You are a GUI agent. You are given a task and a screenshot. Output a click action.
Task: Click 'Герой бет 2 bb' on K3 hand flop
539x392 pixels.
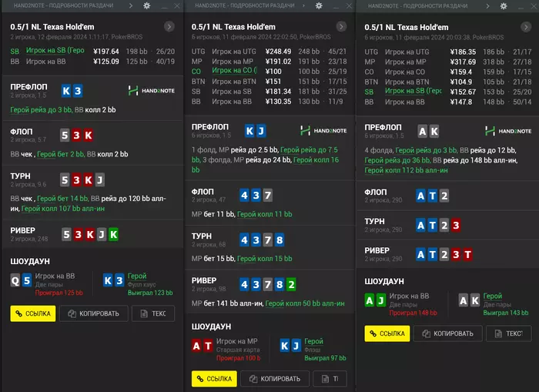61,154
